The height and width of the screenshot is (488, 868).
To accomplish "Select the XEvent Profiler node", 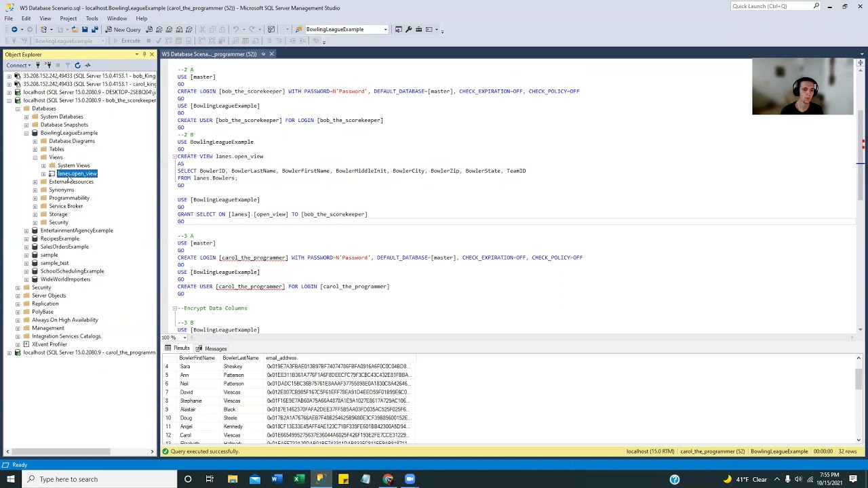I will tap(50, 344).
